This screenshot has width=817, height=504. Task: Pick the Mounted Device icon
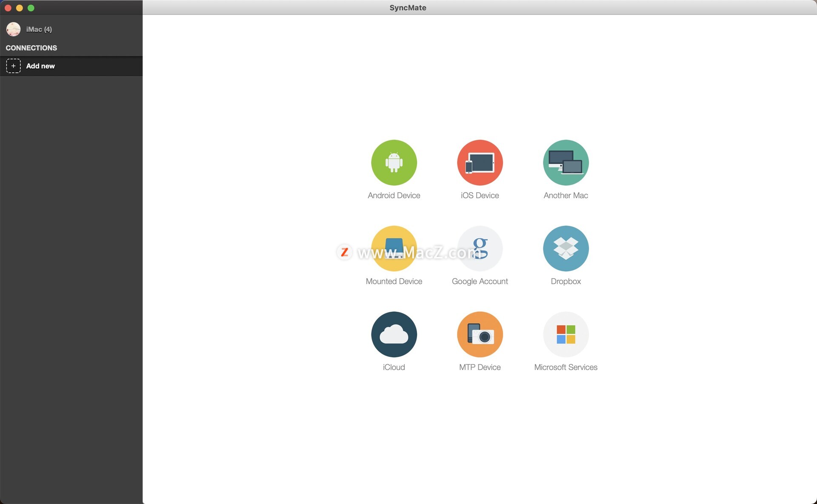[x=394, y=248]
